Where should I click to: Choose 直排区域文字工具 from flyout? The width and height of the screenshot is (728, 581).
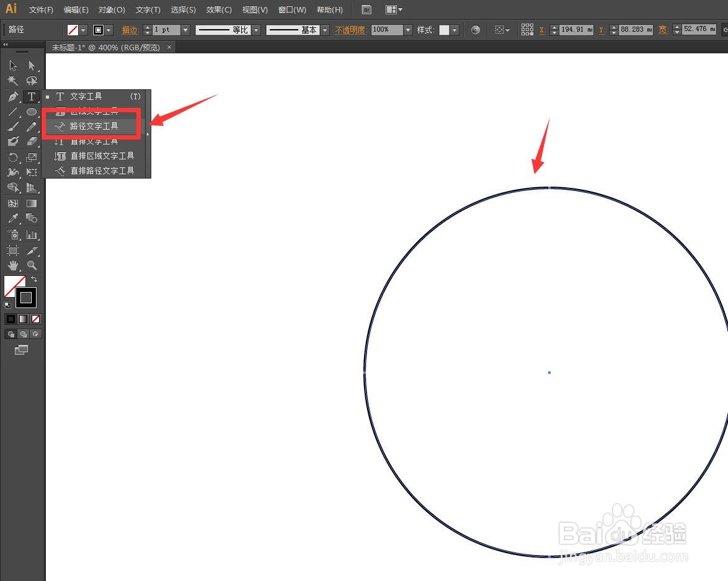(94, 156)
